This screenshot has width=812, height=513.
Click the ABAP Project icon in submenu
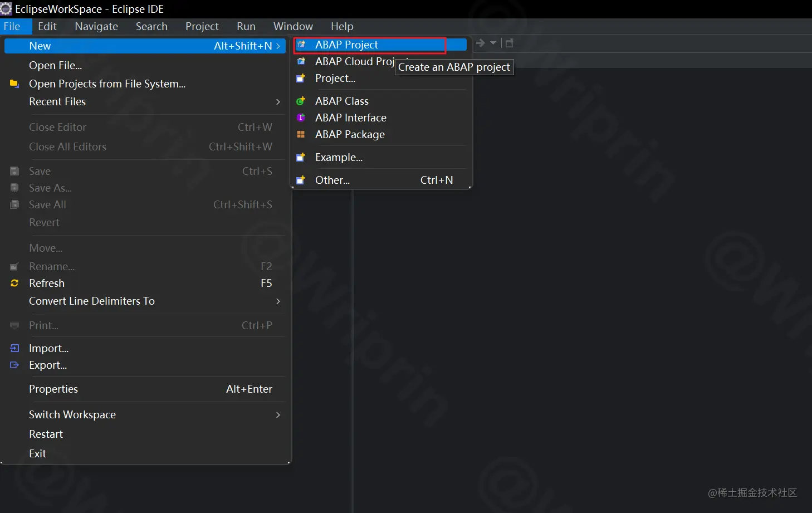[301, 45]
